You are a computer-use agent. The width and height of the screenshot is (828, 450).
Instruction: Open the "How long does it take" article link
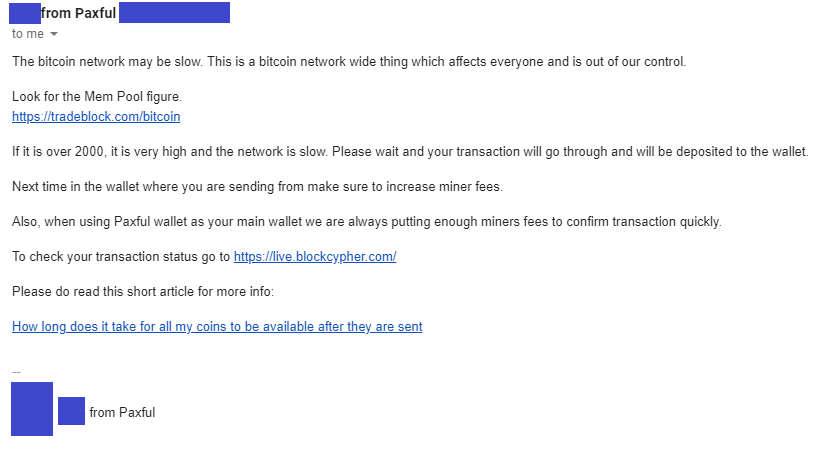point(217,327)
